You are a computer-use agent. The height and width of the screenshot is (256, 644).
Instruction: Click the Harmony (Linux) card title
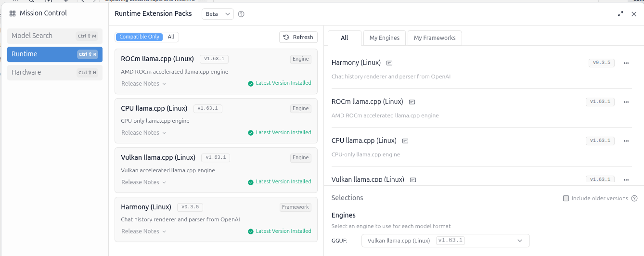coord(146,207)
